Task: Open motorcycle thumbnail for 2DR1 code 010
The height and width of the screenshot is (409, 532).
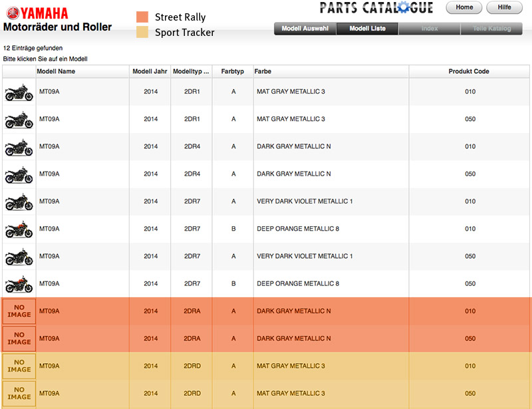Action: (19, 92)
